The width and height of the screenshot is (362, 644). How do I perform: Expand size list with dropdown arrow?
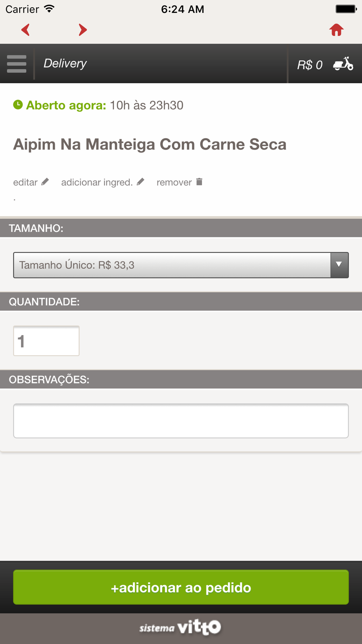pos(339,265)
